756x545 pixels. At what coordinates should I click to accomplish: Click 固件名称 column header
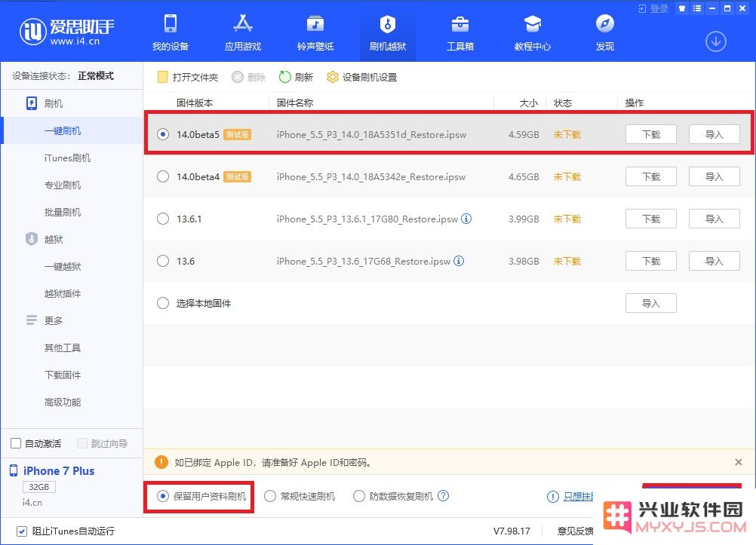tap(295, 103)
